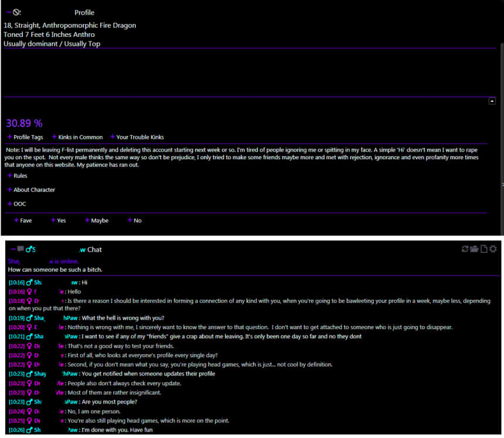The image size is (504, 438).
Task: Expand the Kinks in Common section
Action: pyautogui.click(x=77, y=137)
